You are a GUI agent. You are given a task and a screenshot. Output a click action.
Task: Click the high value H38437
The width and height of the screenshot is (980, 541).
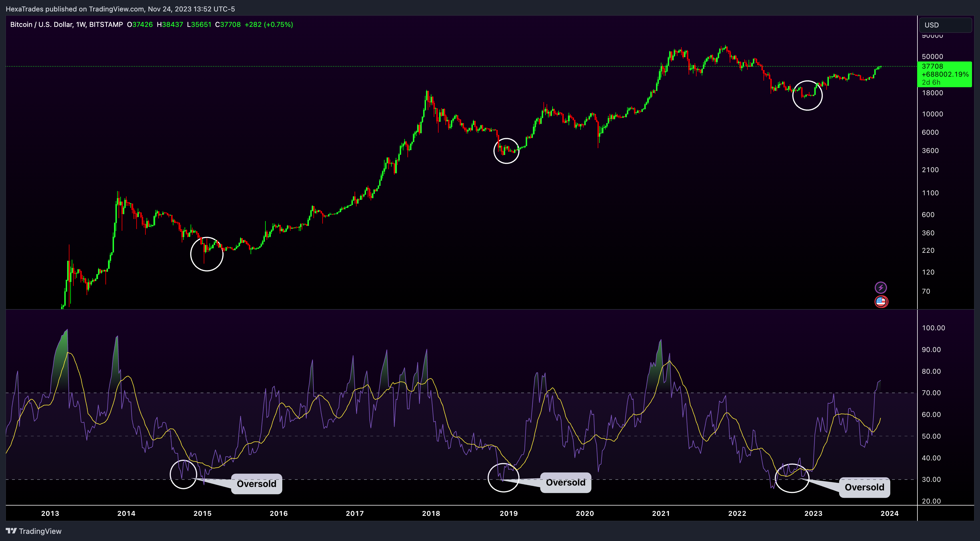pyautogui.click(x=170, y=24)
